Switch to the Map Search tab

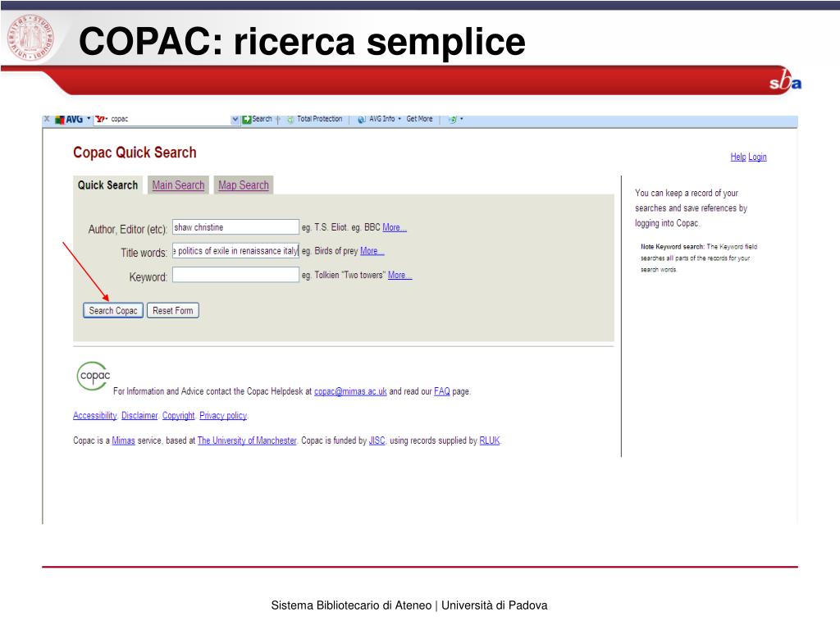(x=244, y=185)
